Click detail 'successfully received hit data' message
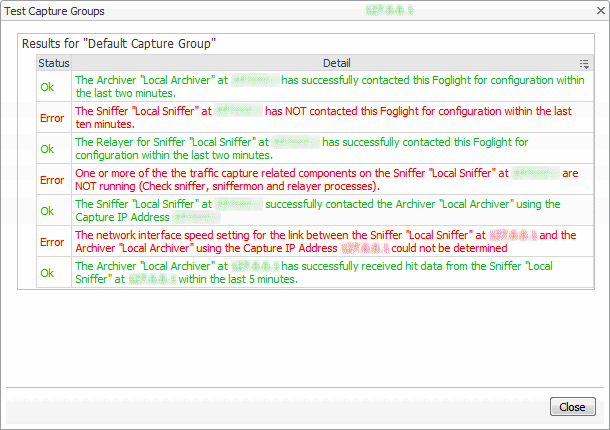The height and width of the screenshot is (430, 610). (x=314, y=272)
